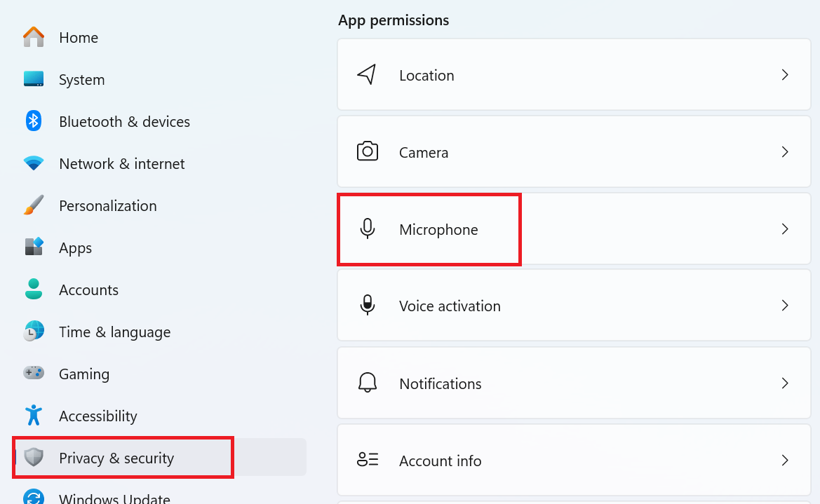This screenshot has width=820, height=504.
Task: Click the Account info icon
Action: pos(367,460)
